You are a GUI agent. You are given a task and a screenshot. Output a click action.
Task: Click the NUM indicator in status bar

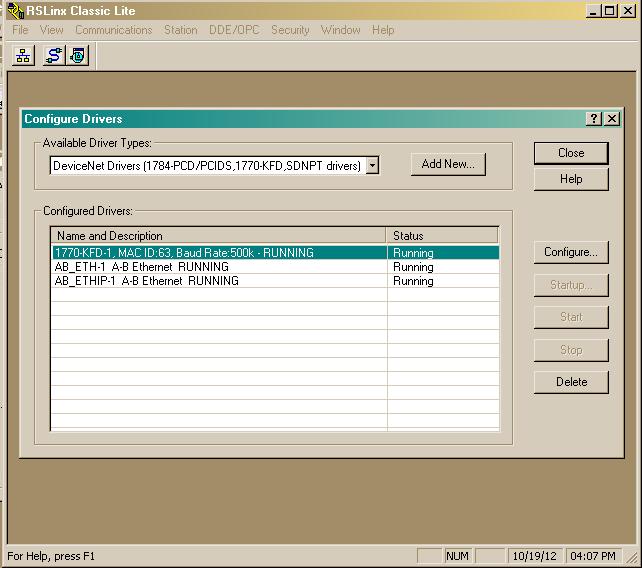(457, 556)
